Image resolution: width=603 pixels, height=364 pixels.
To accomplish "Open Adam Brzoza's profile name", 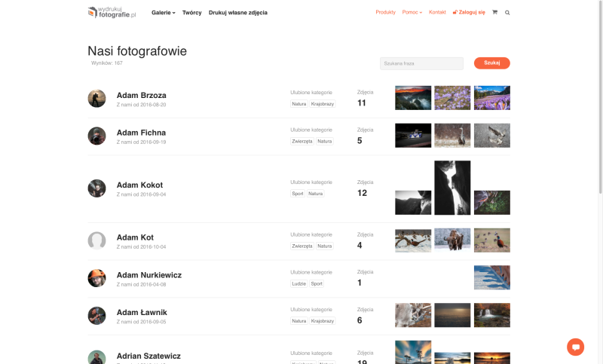I will coord(142,95).
